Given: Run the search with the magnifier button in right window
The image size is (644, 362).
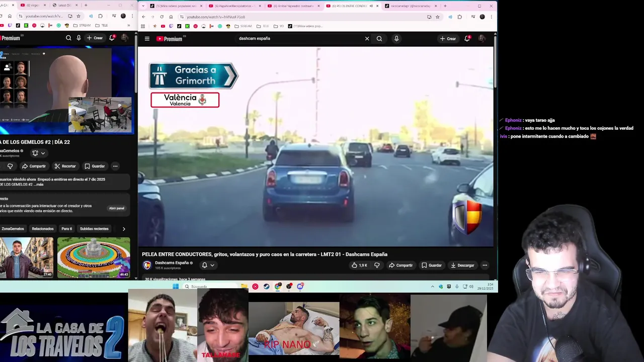Looking at the screenshot, I should coord(379,39).
